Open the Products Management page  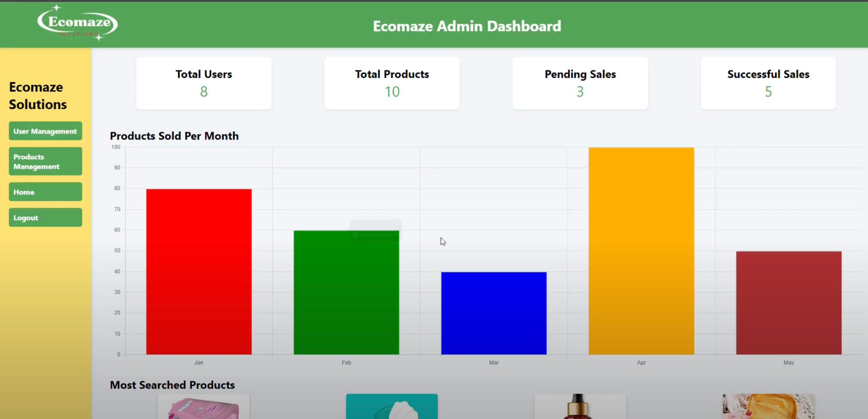pos(45,161)
